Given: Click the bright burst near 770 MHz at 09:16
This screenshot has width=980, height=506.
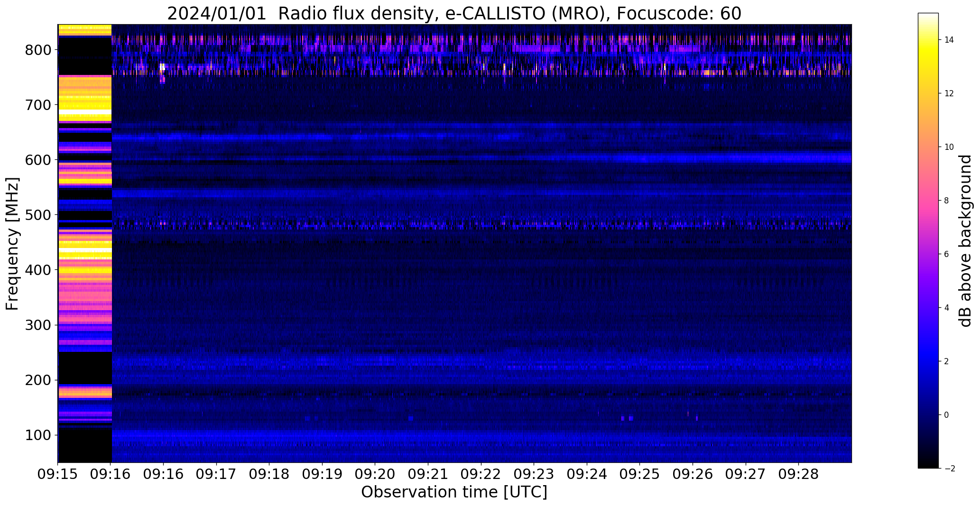Looking at the screenshot, I should [163, 67].
